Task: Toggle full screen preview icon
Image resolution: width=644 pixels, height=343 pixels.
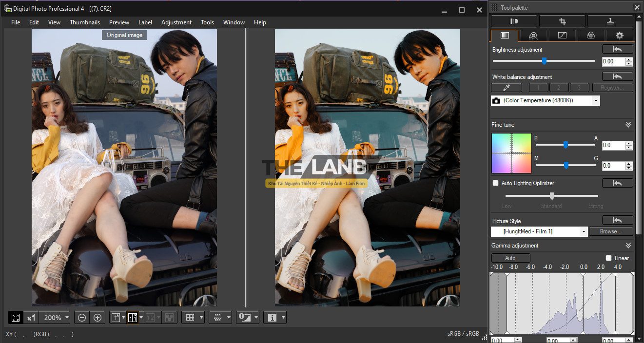Action: 16,318
